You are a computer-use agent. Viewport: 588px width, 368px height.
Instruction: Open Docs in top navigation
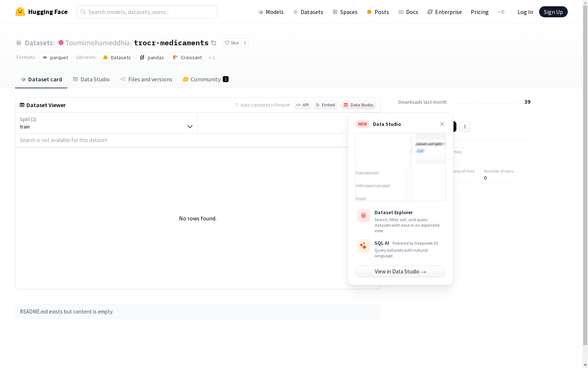408,12
